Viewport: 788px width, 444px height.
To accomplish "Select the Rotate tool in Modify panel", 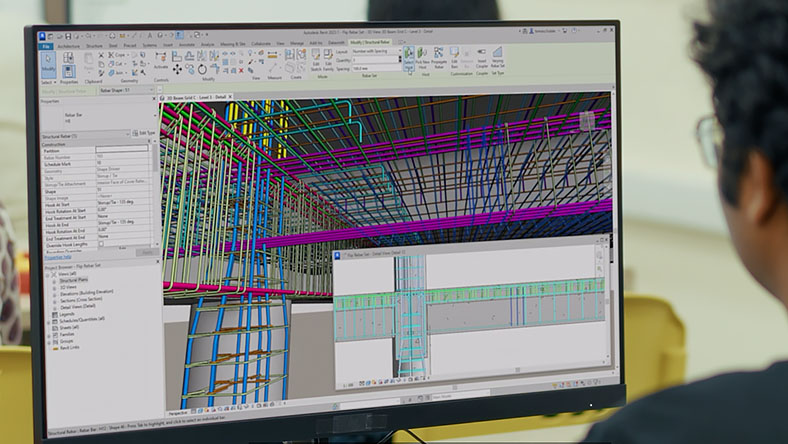I will (x=202, y=69).
